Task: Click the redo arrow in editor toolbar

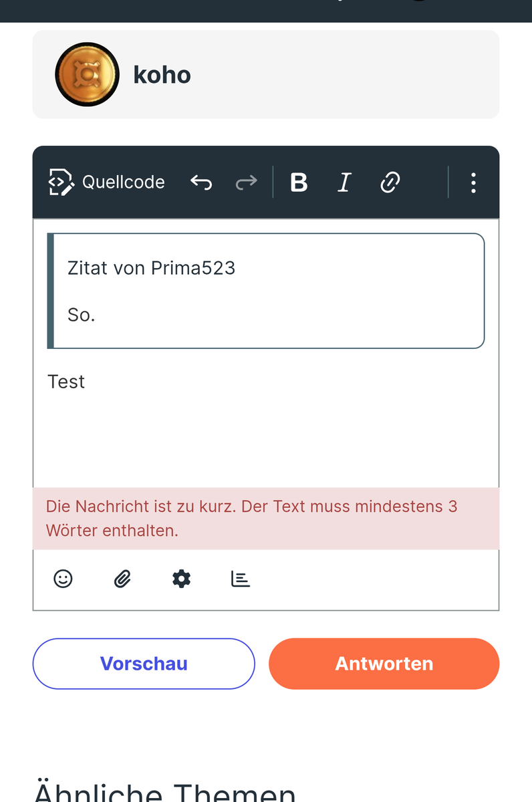Action: (x=246, y=182)
